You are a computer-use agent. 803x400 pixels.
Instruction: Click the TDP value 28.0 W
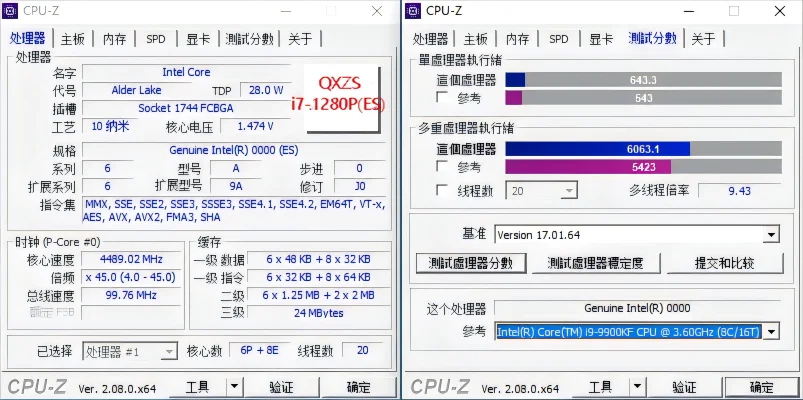click(266, 90)
